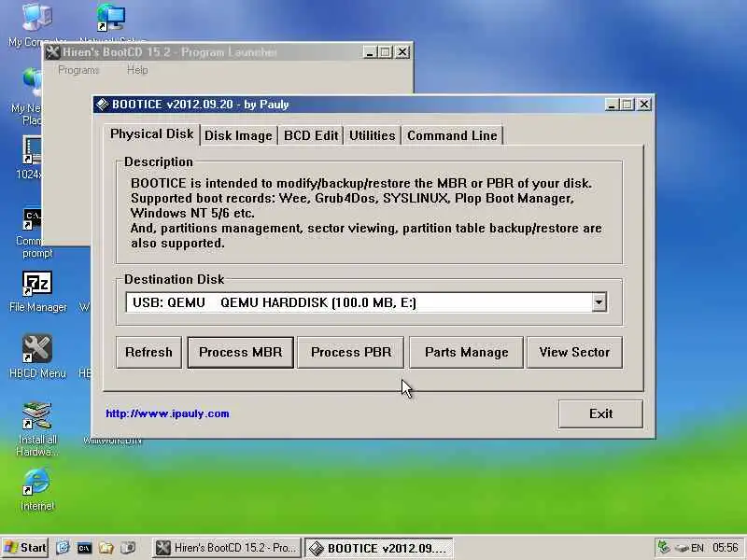The image size is (747, 560).
Task: Click Process MBR button
Action: point(241,353)
